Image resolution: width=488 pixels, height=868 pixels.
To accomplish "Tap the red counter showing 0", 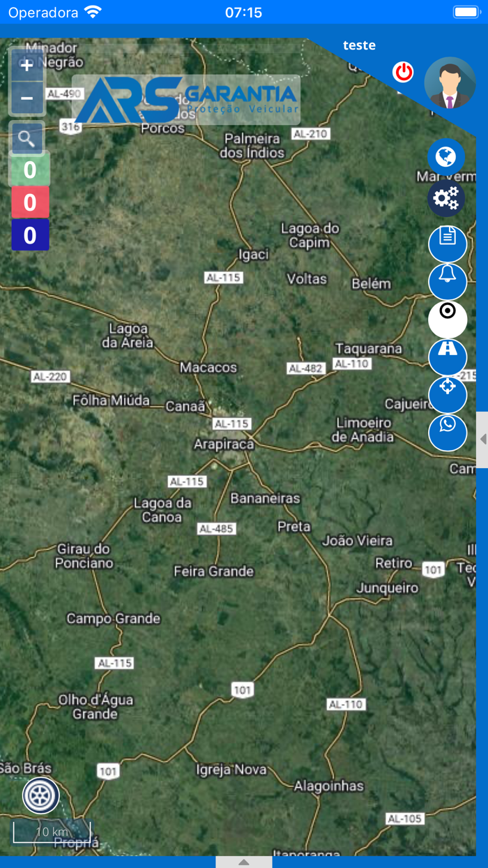I will (x=29, y=202).
